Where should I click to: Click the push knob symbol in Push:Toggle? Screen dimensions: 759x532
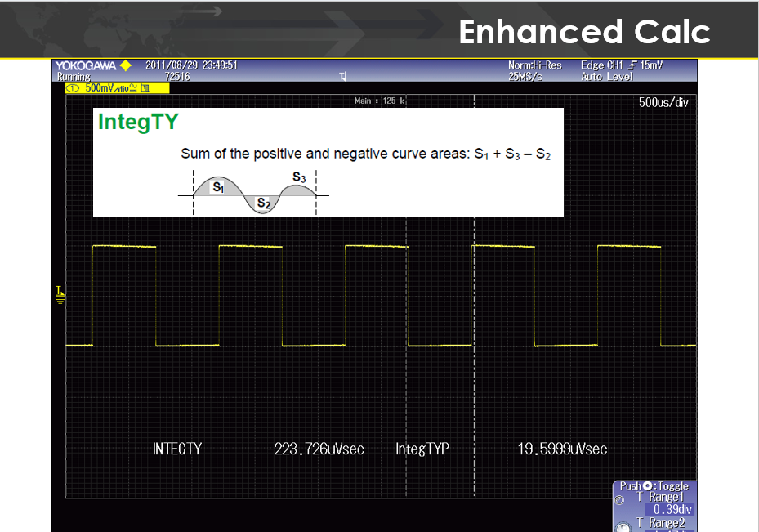click(647, 486)
